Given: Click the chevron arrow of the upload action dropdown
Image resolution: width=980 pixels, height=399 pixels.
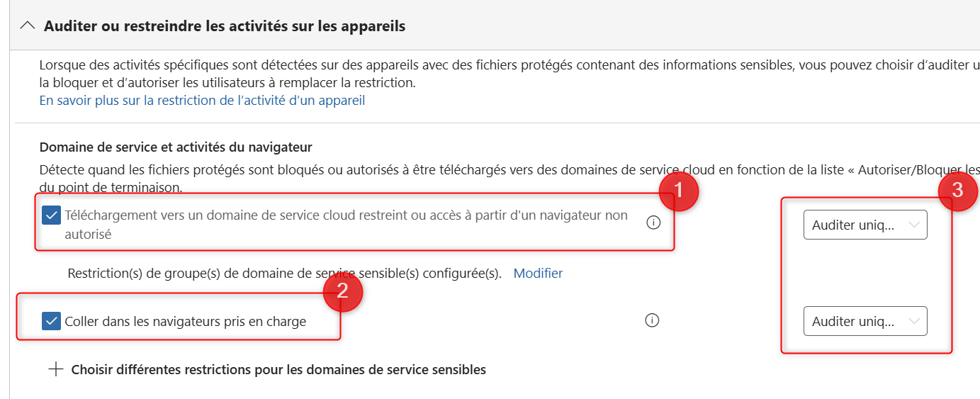Looking at the screenshot, I should [914, 225].
